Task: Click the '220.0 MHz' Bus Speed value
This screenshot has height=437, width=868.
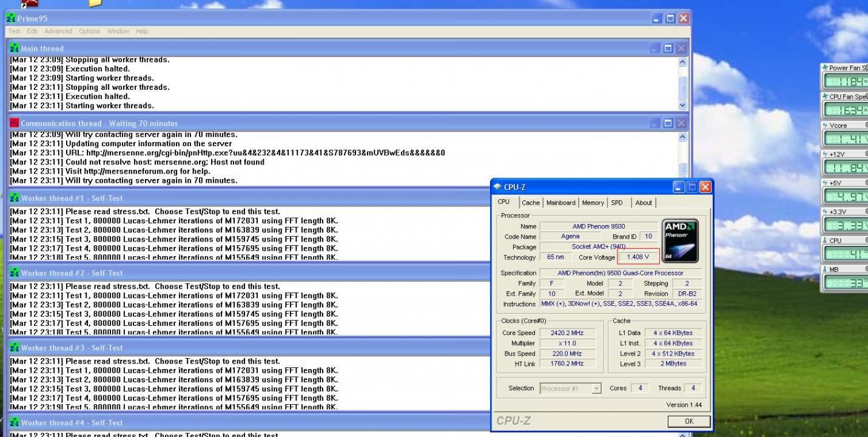Action: click(x=567, y=354)
